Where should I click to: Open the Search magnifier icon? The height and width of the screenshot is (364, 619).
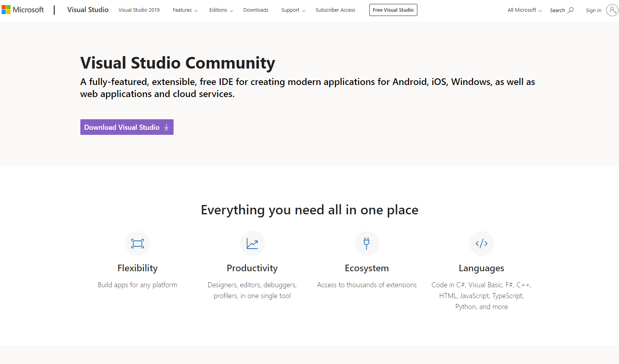[571, 10]
